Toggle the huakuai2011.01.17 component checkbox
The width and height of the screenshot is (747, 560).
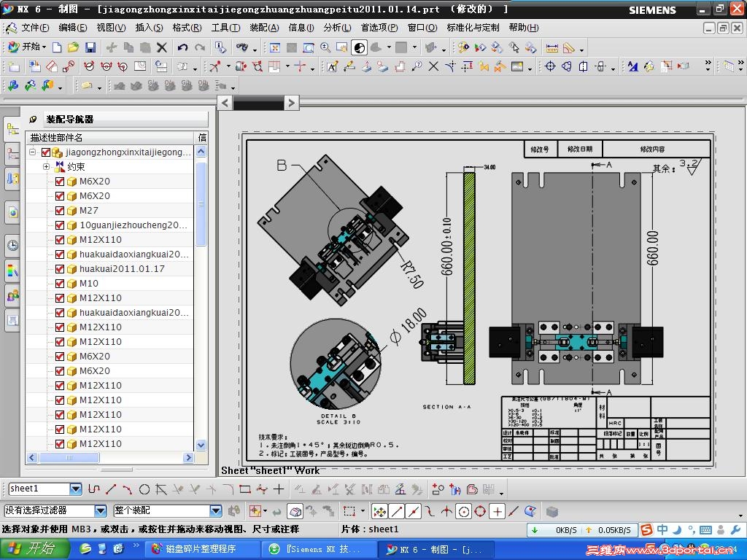pos(60,269)
